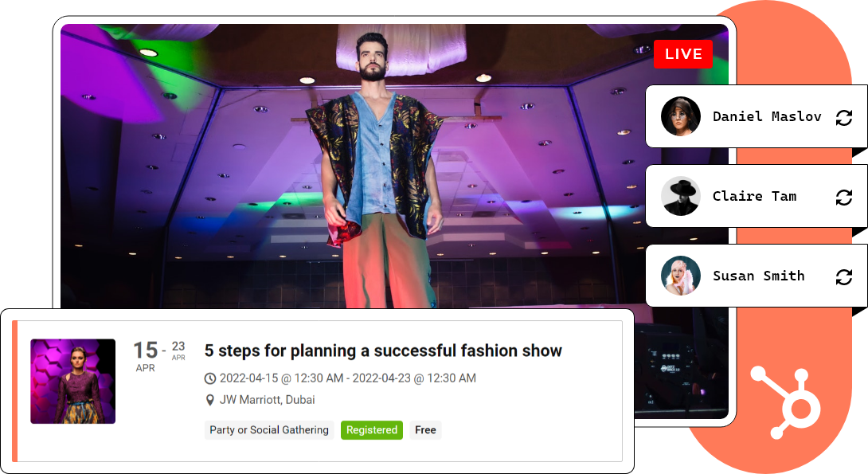868x474 pixels.
Task: Open the fashion show event title
Action: 383,351
